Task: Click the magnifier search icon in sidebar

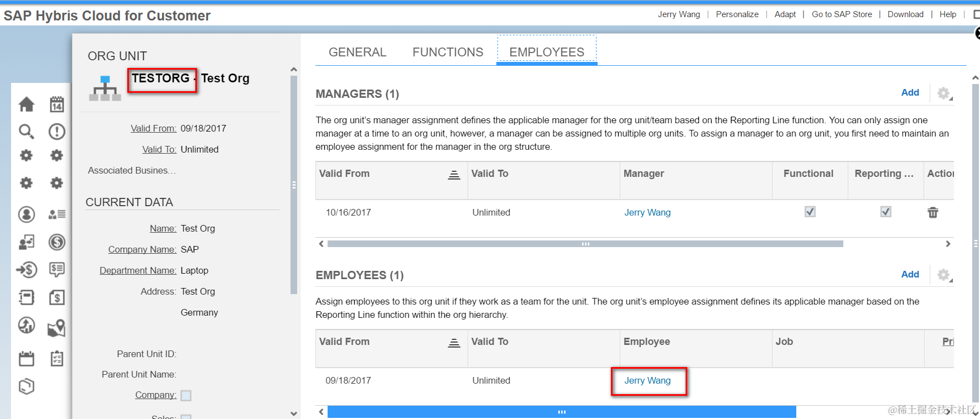Action: 27,132
